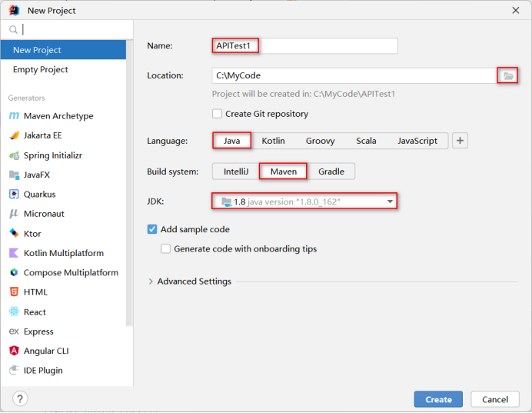Screen dimensions: 532x413
Task: Click the Maven Archetype generator icon
Action: 14,116
